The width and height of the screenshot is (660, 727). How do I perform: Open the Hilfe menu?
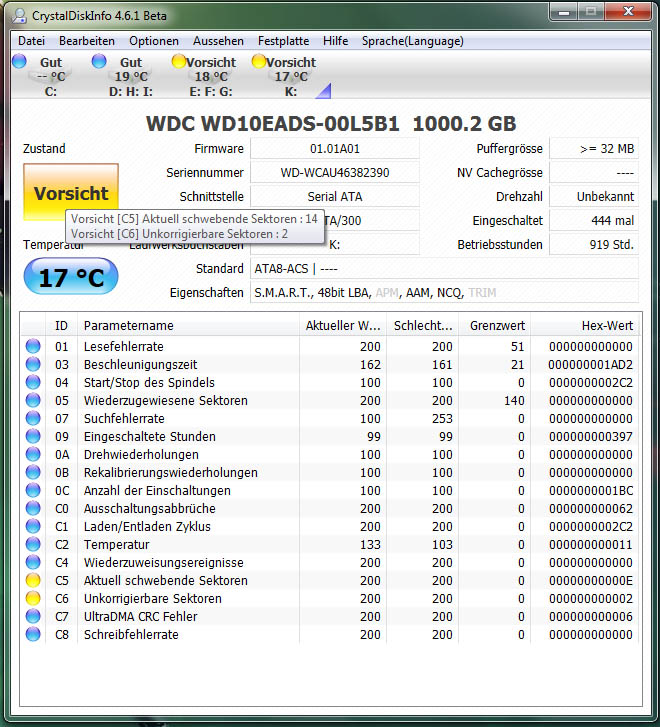pyautogui.click(x=335, y=41)
